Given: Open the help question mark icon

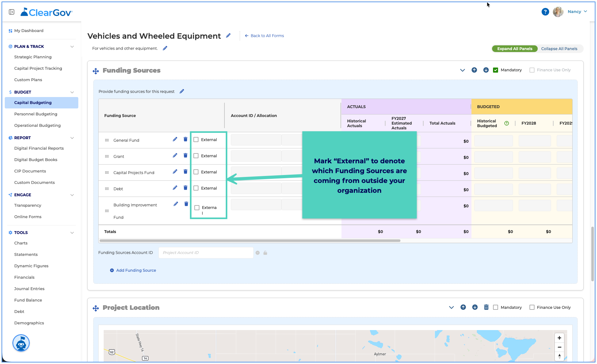Looking at the screenshot, I should (x=545, y=12).
